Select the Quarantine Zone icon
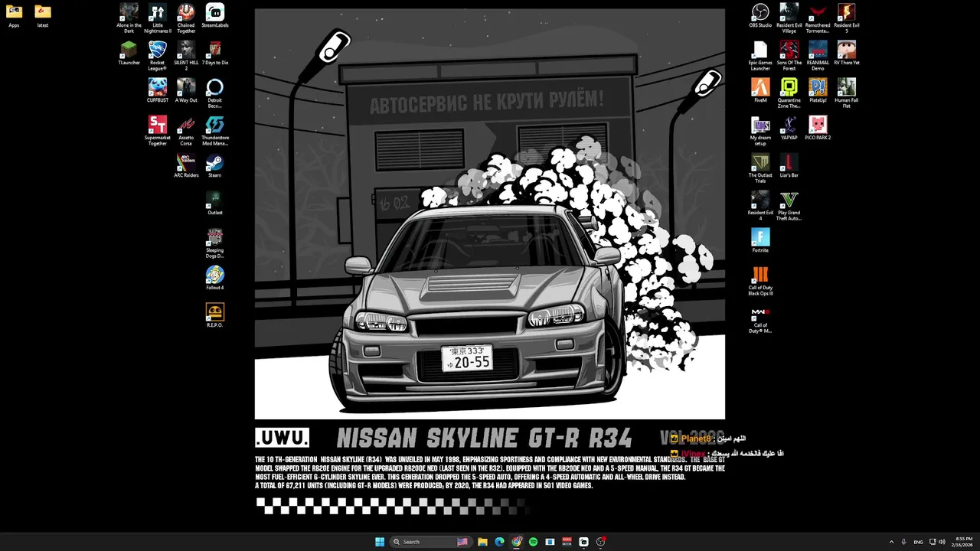 tap(789, 93)
